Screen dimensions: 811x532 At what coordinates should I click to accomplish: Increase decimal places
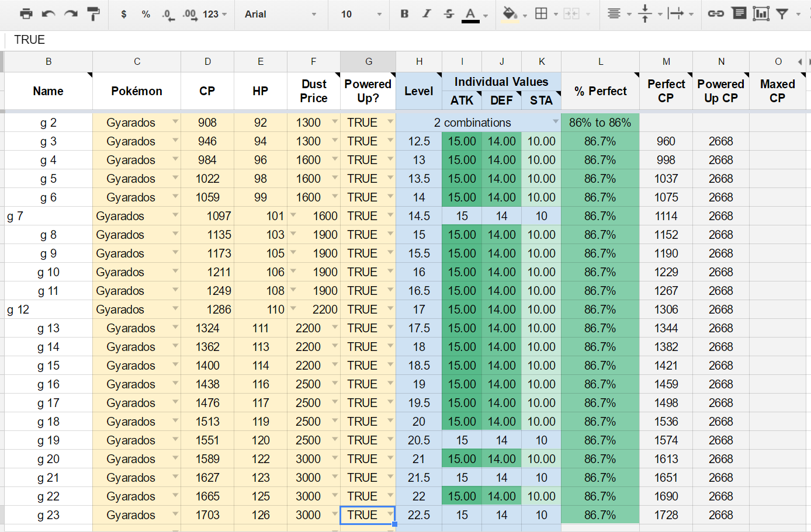pyautogui.click(x=189, y=15)
